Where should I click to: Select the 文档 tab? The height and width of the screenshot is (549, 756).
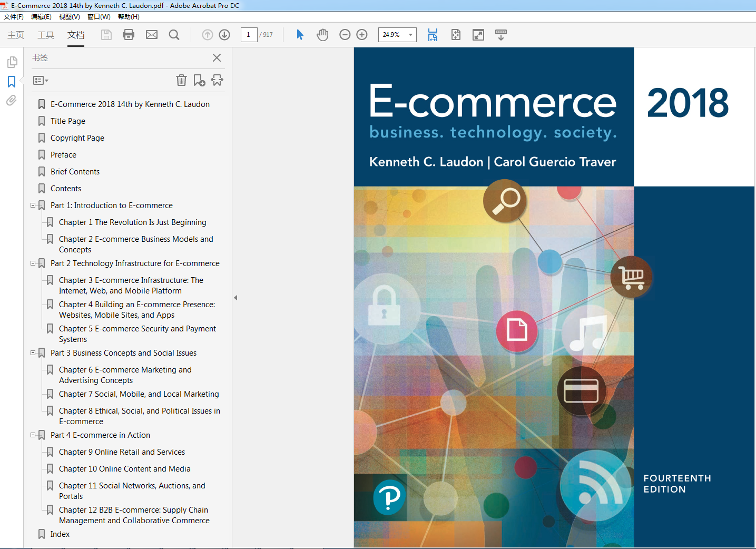coord(76,35)
